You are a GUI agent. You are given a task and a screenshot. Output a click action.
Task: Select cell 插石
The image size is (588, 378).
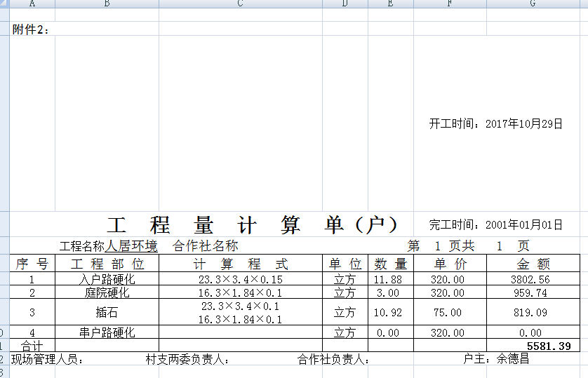(107, 312)
